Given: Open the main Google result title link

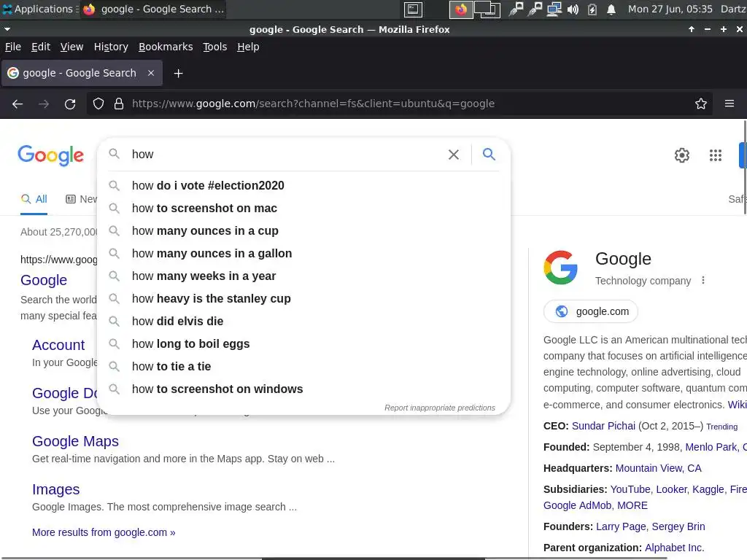Looking at the screenshot, I should point(43,280).
